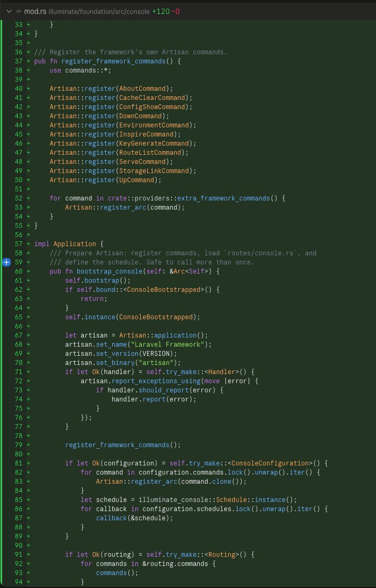The width and height of the screenshot is (376, 588).
Task: Open the mod.rs file name link
Action: click(35, 12)
